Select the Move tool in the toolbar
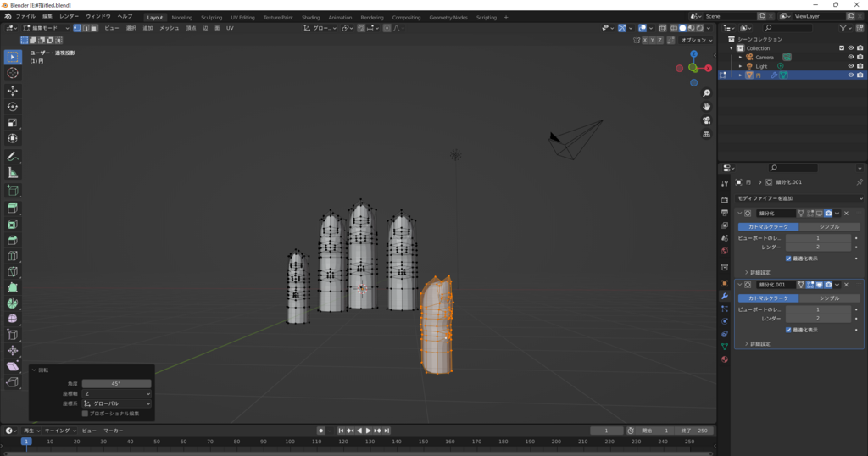The height and width of the screenshot is (456, 868). 13,90
